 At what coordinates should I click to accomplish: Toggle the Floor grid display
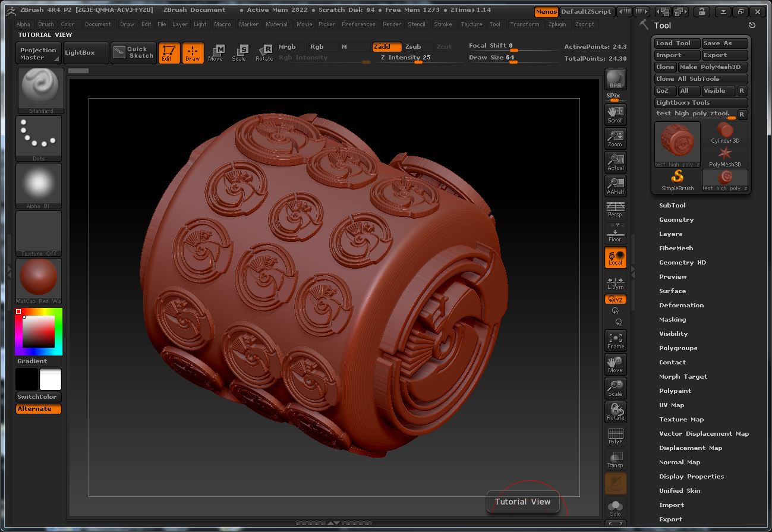pyautogui.click(x=615, y=233)
